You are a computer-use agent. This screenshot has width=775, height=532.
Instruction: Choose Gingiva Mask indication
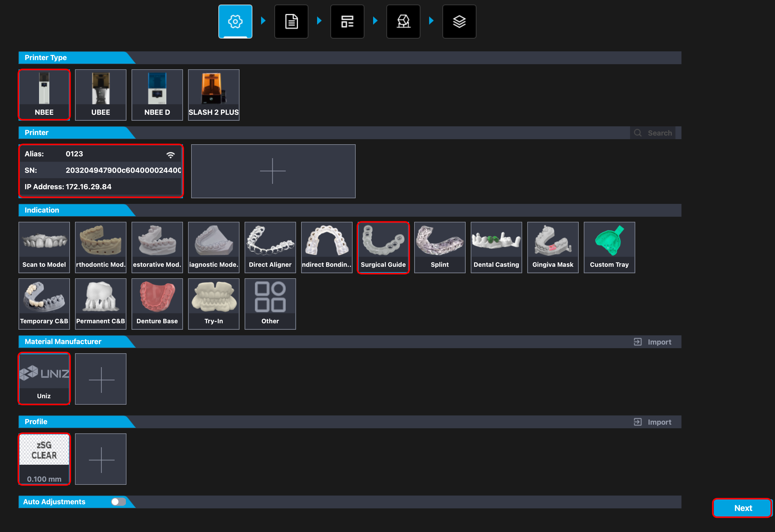(553, 247)
